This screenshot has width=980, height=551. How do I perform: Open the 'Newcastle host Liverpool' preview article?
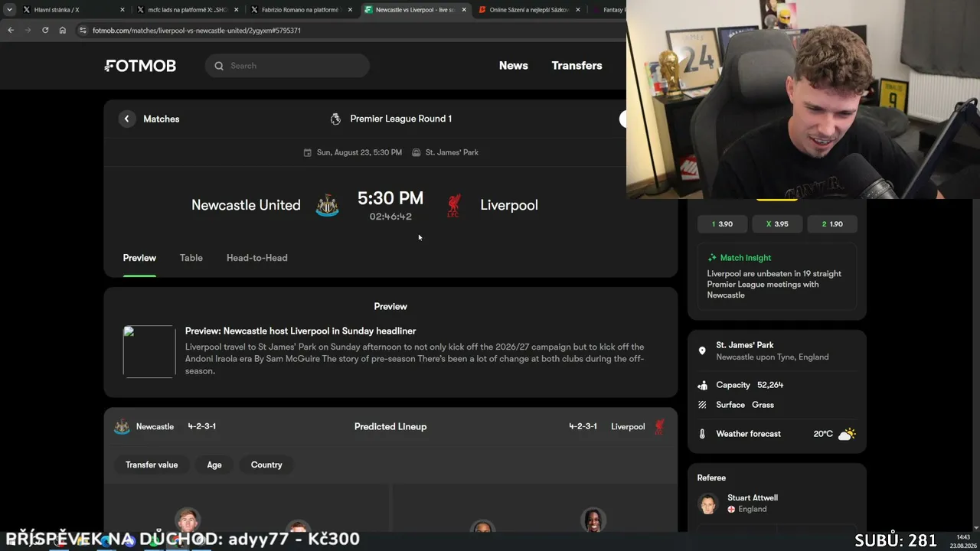click(300, 331)
